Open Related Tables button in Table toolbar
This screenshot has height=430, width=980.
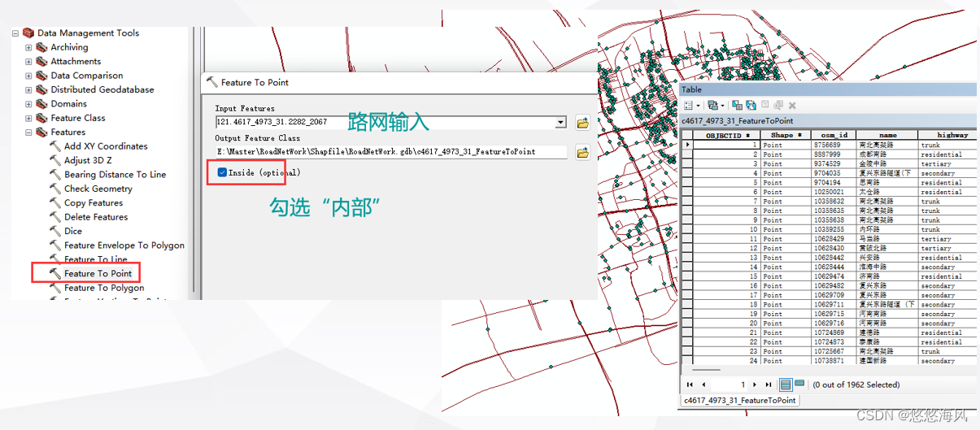click(x=716, y=106)
